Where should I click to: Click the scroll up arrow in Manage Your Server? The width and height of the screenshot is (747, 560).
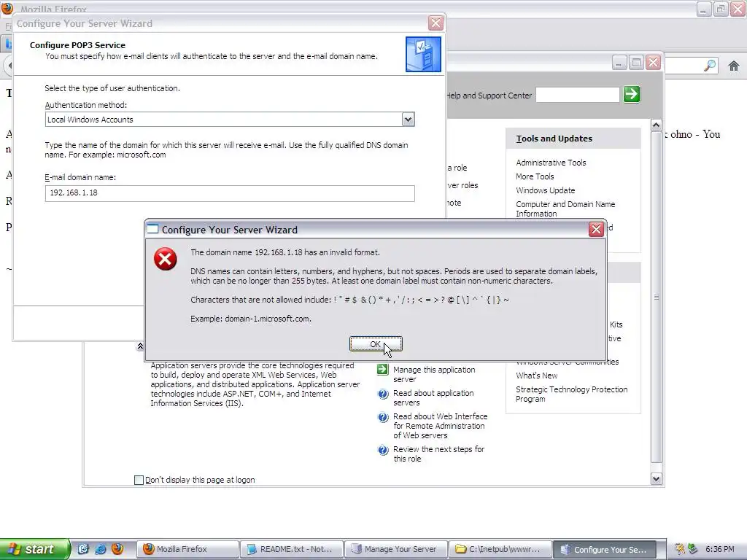tap(656, 125)
